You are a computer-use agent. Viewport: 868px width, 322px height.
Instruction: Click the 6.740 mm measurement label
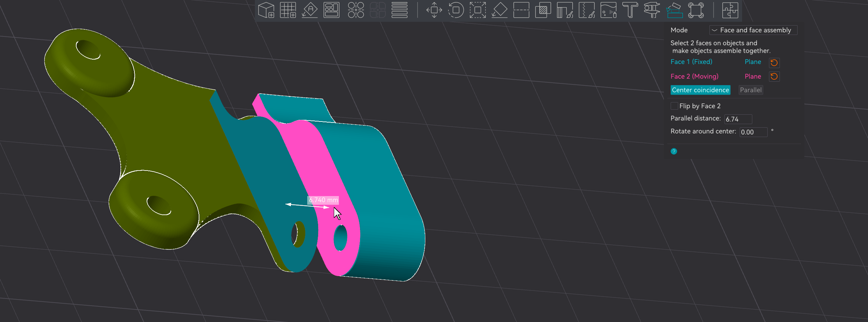coord(323,200)
